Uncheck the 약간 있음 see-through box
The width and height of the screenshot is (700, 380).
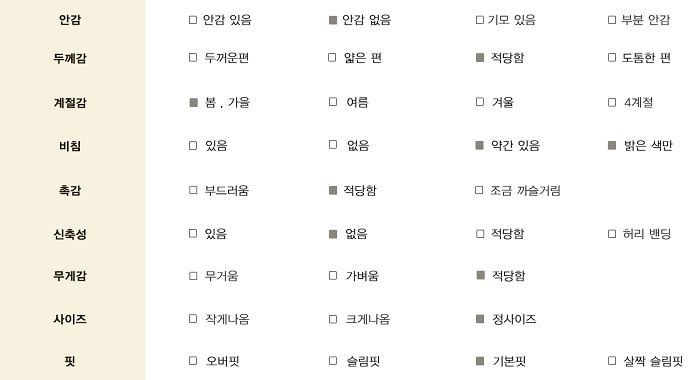(479, 146)
